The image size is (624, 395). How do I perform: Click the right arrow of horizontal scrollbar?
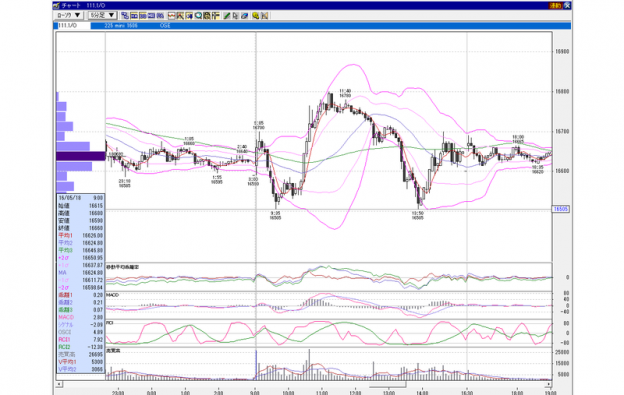pos(549,384)
